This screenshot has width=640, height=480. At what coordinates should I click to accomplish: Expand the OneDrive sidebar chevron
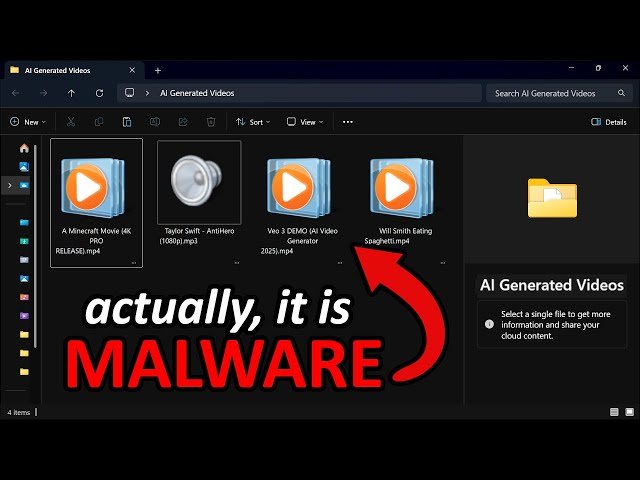tap(10, 185)
